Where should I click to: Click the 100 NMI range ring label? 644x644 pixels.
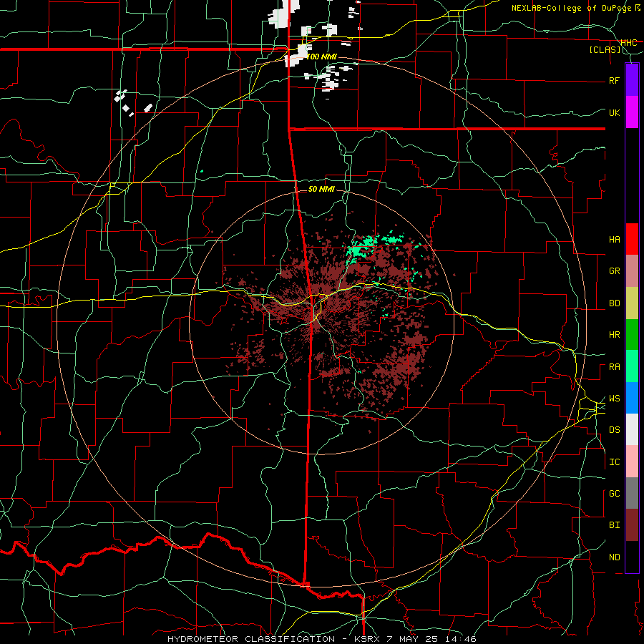click(321, 57)
